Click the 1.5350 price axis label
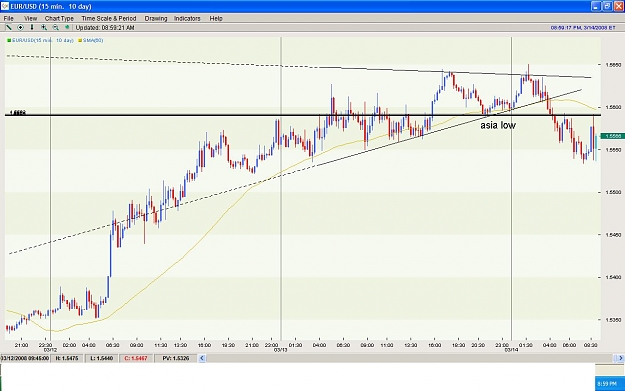625x391 pixels. click(613, 320)
